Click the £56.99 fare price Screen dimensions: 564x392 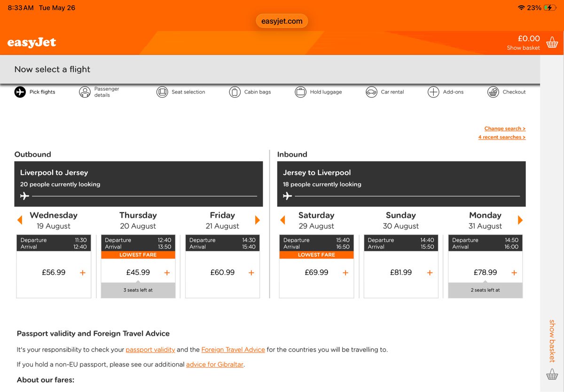(54, 272)
